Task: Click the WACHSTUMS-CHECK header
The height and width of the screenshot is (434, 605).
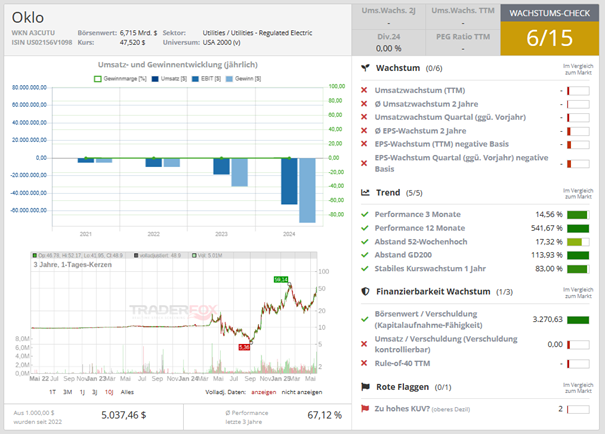Action: (x=549, y=13)
